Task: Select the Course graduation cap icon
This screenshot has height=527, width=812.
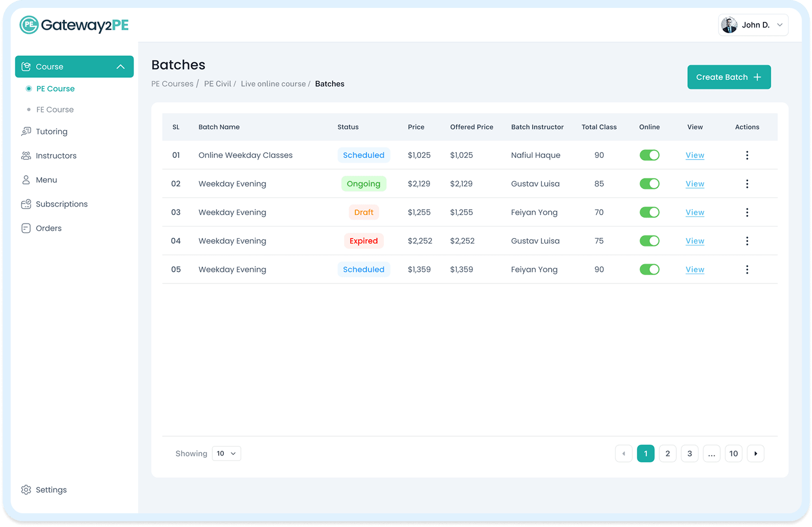Action: (x=26, y=66)
